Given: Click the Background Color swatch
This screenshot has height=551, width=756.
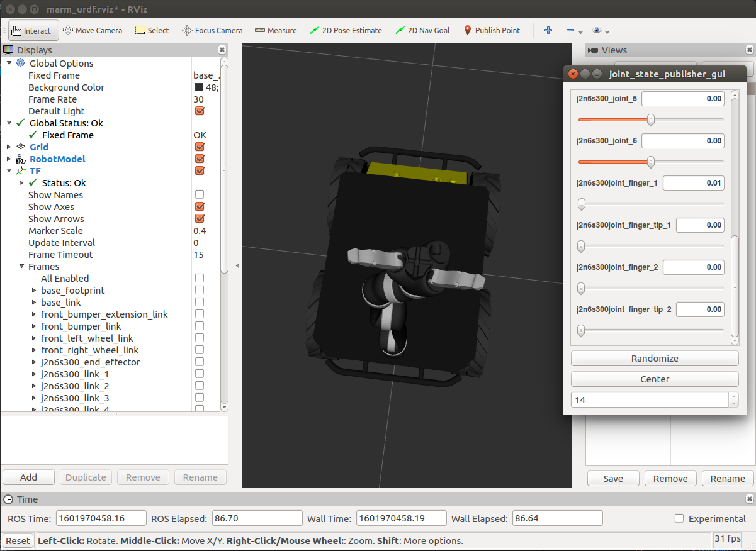Looking at the screenshot, I should pyautogui.click(x=199, y=87).
